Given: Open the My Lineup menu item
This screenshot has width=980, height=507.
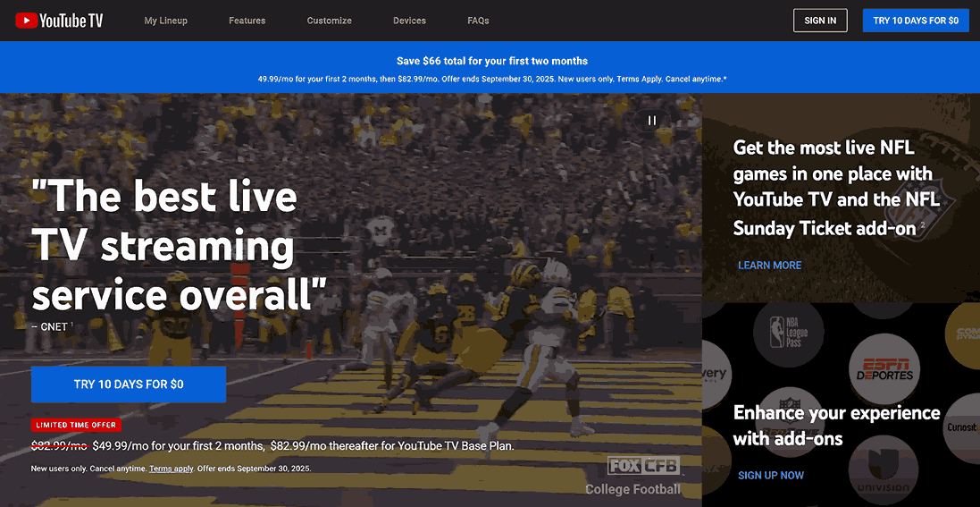Looking at the screenshot, I should coord(165,21).
